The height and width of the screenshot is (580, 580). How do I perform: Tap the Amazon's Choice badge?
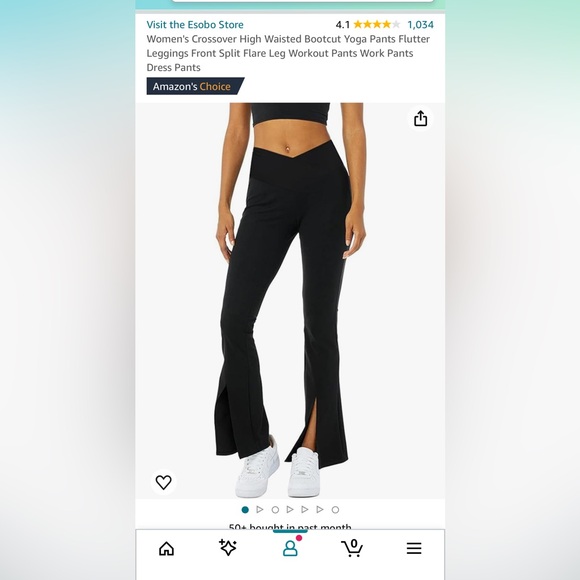pyautogui.click(x=195, y=86)
